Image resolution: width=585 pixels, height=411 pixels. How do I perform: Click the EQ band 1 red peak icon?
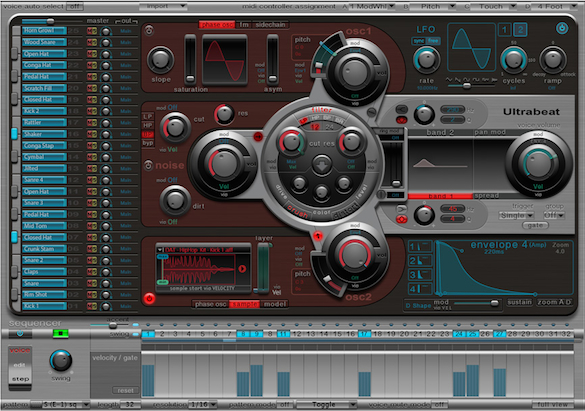click(x=401, y=219)
